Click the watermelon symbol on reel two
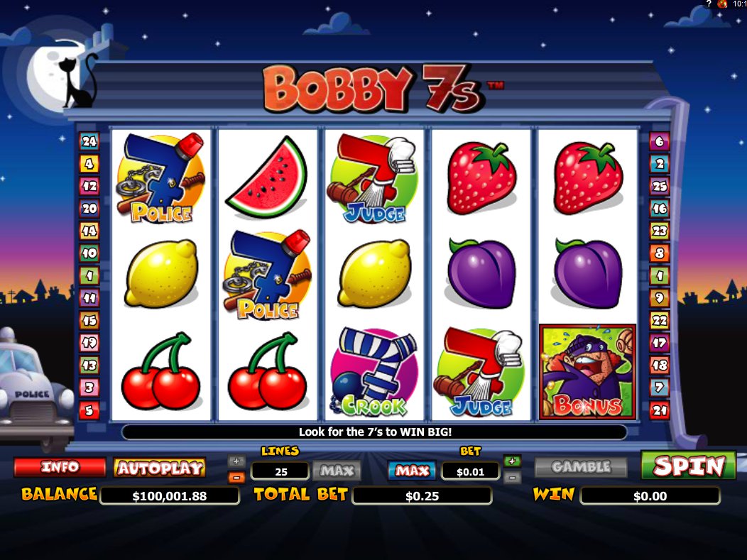Viewport: 747px width, 560px height. click(267, 177)
